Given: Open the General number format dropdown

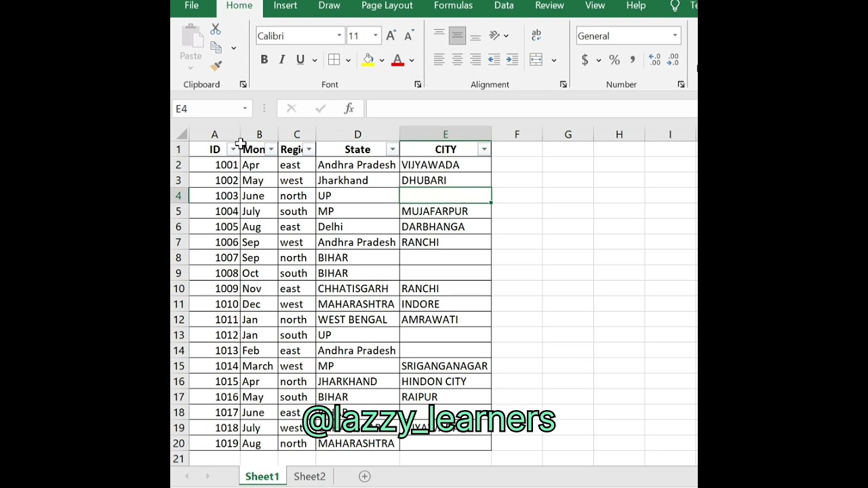Looking at the screenshot, I should point(675,36).
